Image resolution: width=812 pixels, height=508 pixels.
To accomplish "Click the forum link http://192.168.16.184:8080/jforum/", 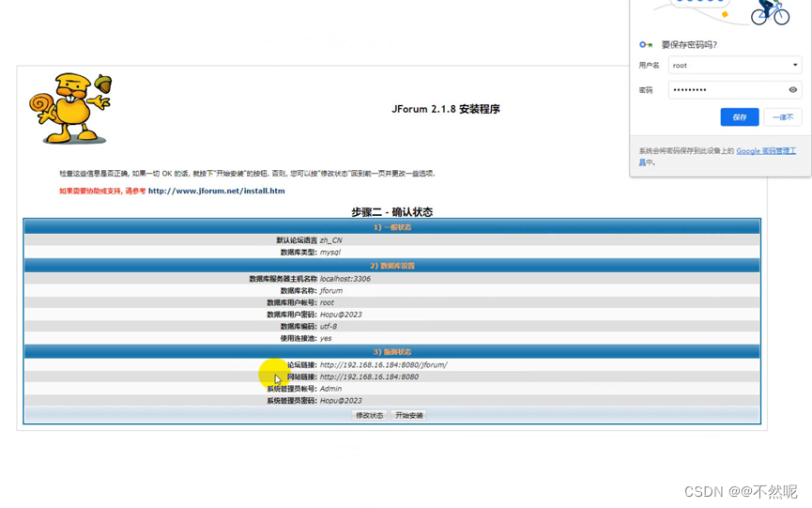I will pyautogui.click(x=384, y=364).
